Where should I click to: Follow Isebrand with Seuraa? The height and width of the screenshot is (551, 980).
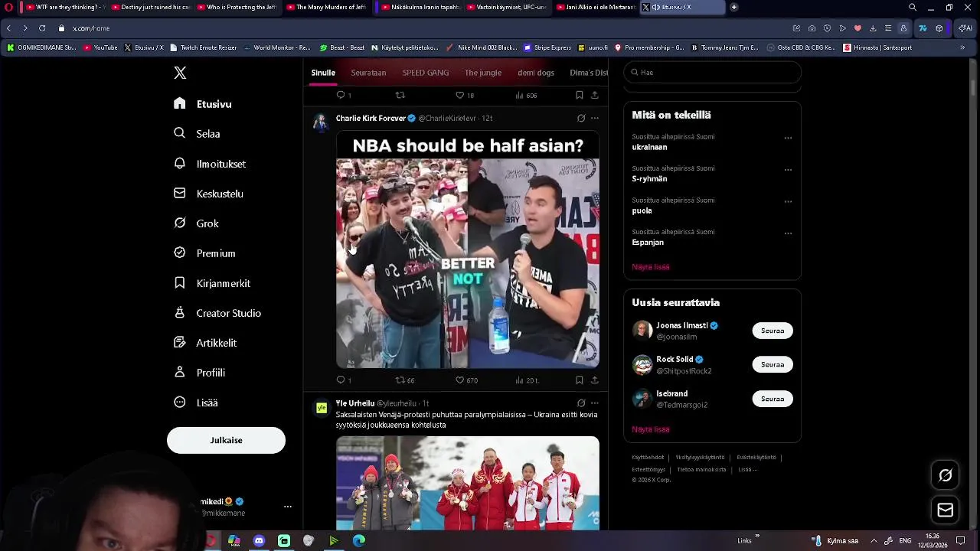click(x=773, y=399)
